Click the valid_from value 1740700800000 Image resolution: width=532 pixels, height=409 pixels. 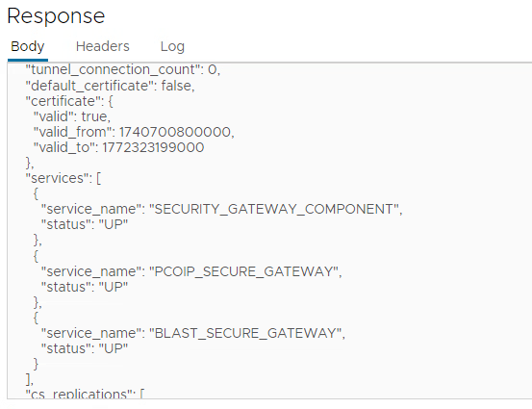tap(176, 132)
